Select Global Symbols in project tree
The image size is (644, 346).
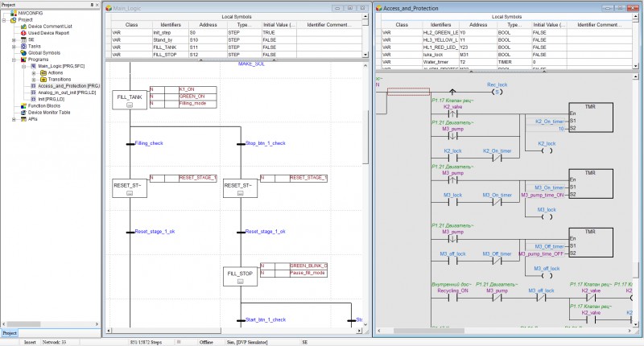[x=43, y=52]
